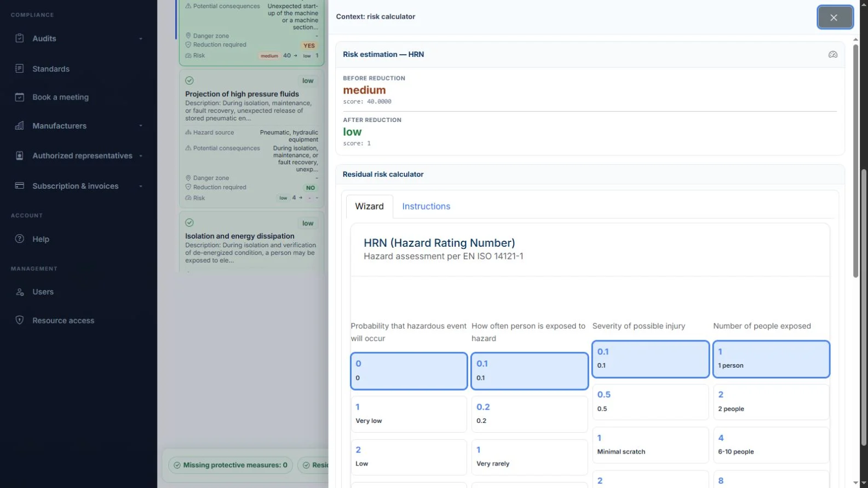Click the Users icon in Management section
This screenshot has width=868, height=488.
[20, 292]
